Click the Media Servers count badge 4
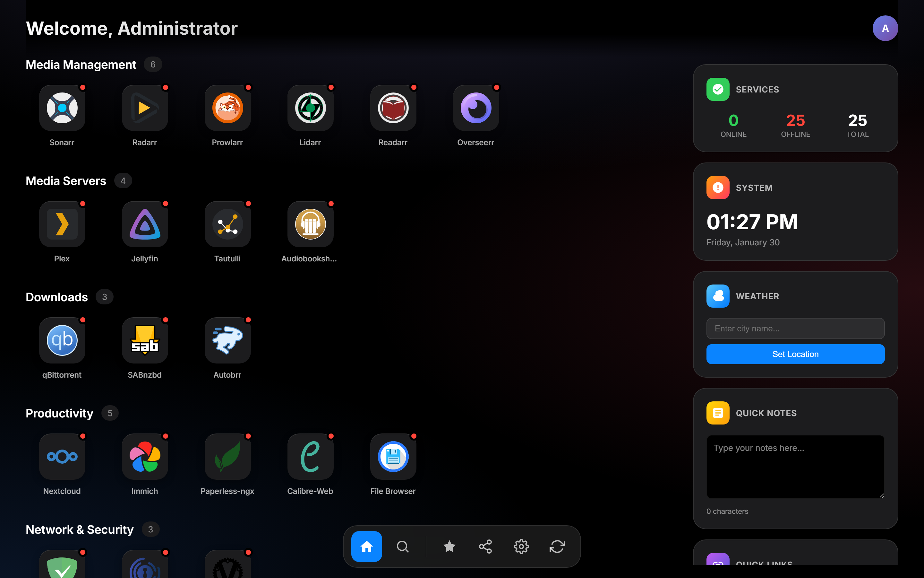 point(123,181)
